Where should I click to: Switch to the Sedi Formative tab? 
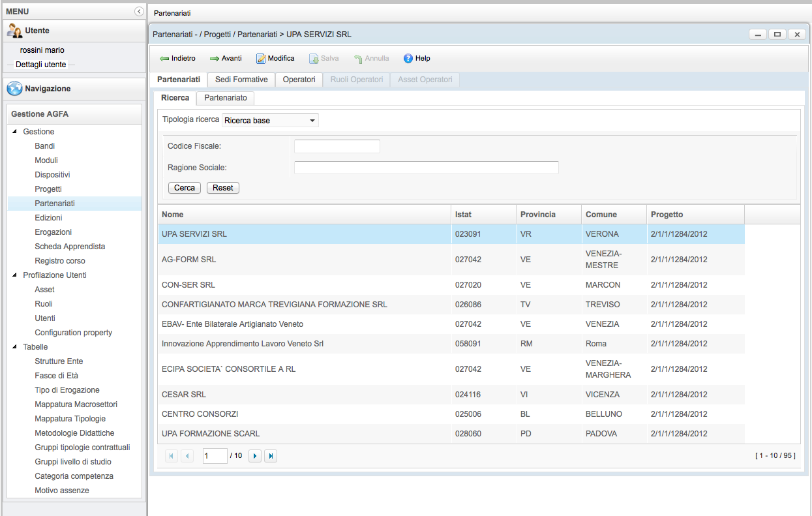(241, 80)
